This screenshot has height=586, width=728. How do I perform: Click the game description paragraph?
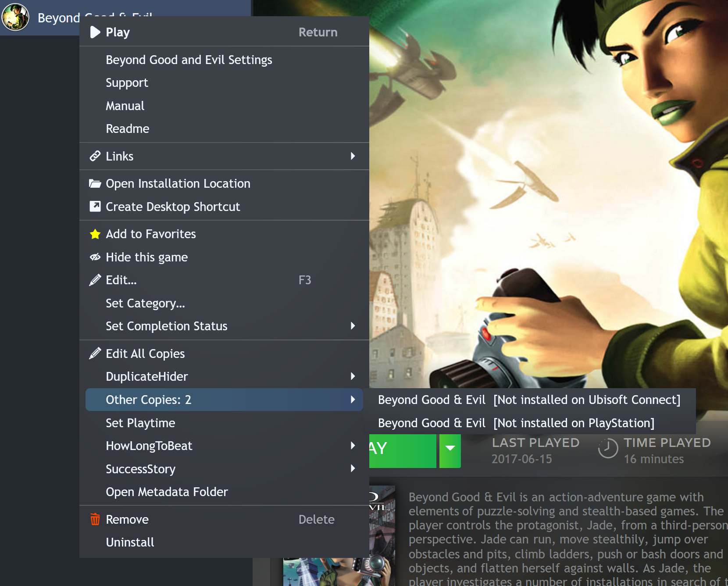pos(567,540)
